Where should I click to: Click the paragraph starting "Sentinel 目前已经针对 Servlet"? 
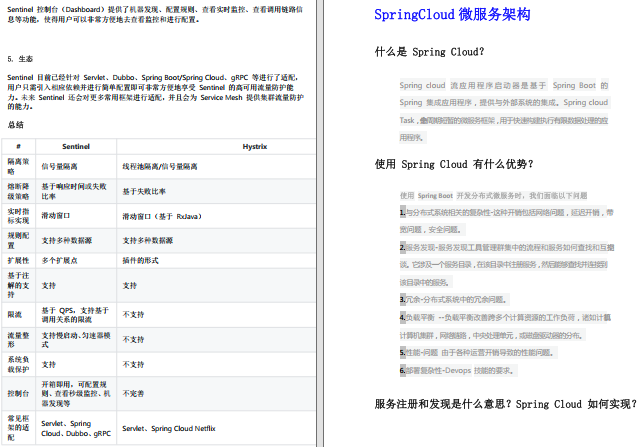(155, 92)
